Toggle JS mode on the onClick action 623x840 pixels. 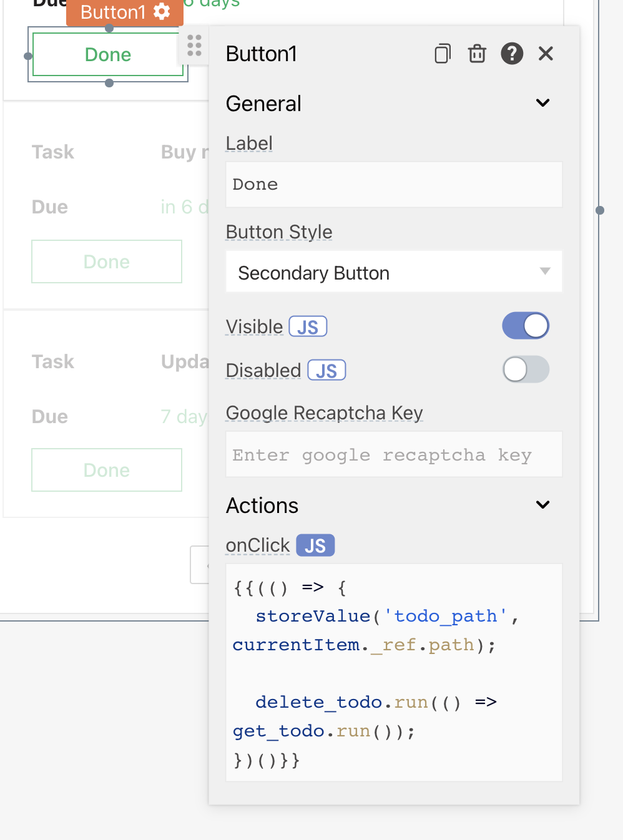pos(315,545)
